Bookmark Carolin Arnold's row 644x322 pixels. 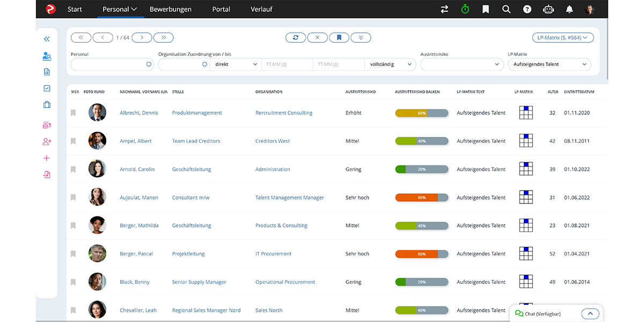[x=73, y=169]
